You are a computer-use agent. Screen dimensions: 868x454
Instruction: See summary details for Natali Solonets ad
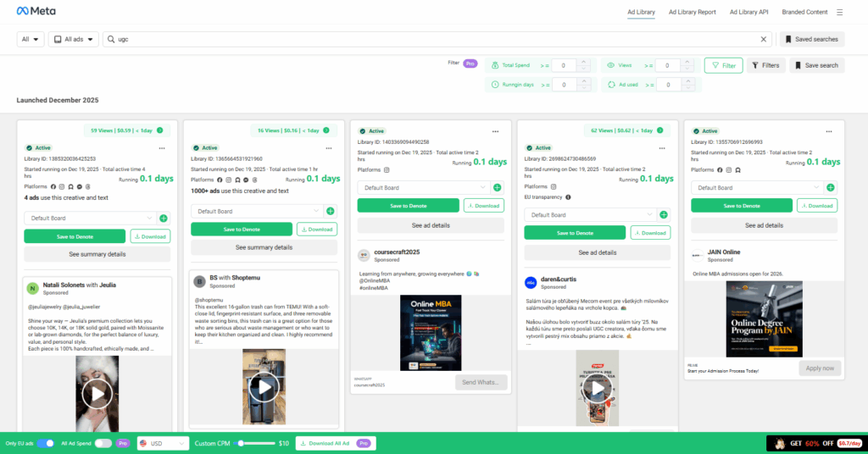(97, 254)
